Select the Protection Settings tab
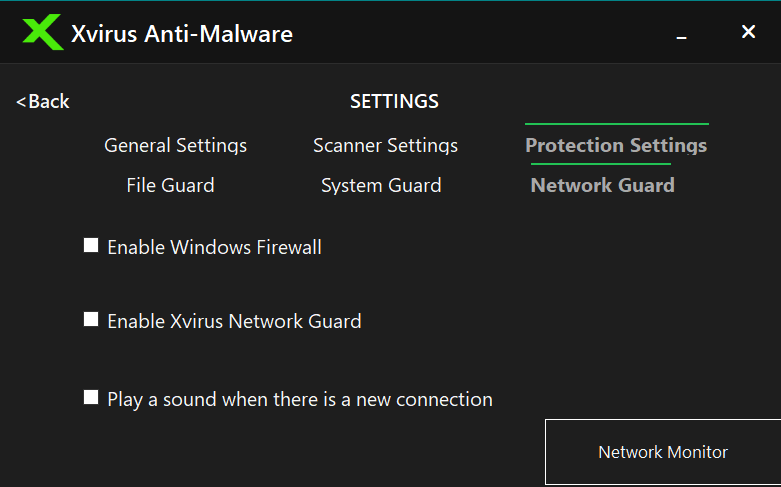This screenshot has width=781, height=487. pyautogui.click(x=616, y=145)
